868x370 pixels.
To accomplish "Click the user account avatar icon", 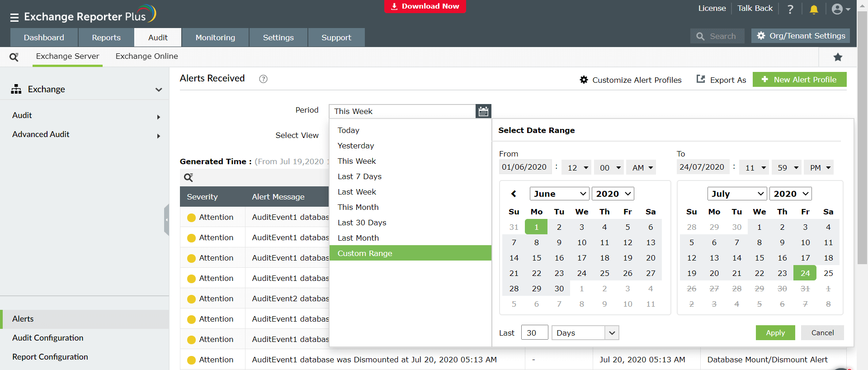I will 837,9.
